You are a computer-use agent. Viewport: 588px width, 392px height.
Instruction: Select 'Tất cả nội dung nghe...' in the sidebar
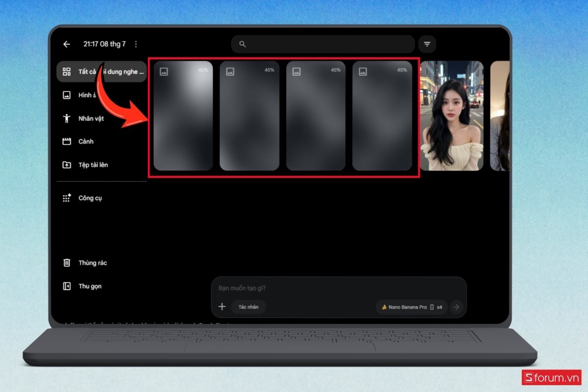pyautogui.click(x=101, y=72)
